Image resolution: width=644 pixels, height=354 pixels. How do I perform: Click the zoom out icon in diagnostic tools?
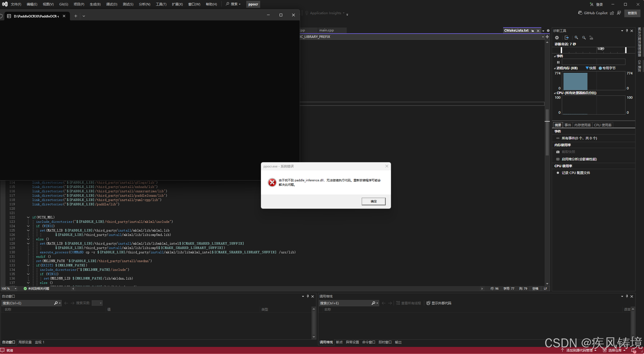click(584, 38)
